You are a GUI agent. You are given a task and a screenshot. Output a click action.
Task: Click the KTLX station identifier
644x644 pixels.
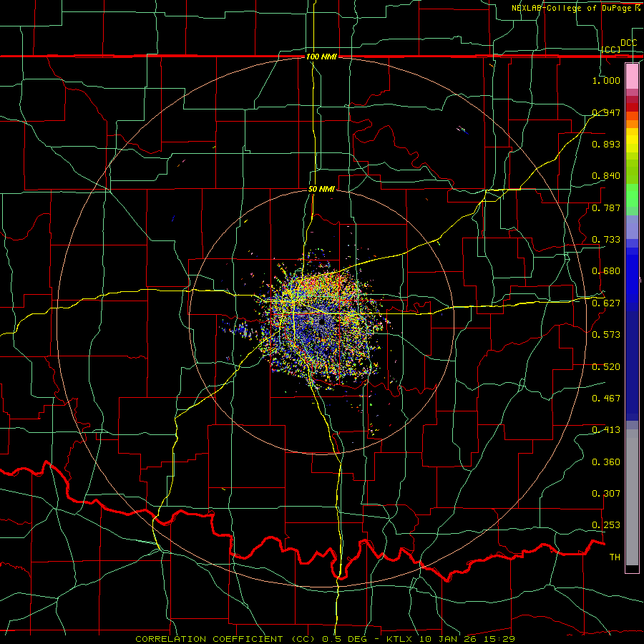pyautogui.click(x=399, y=639)
